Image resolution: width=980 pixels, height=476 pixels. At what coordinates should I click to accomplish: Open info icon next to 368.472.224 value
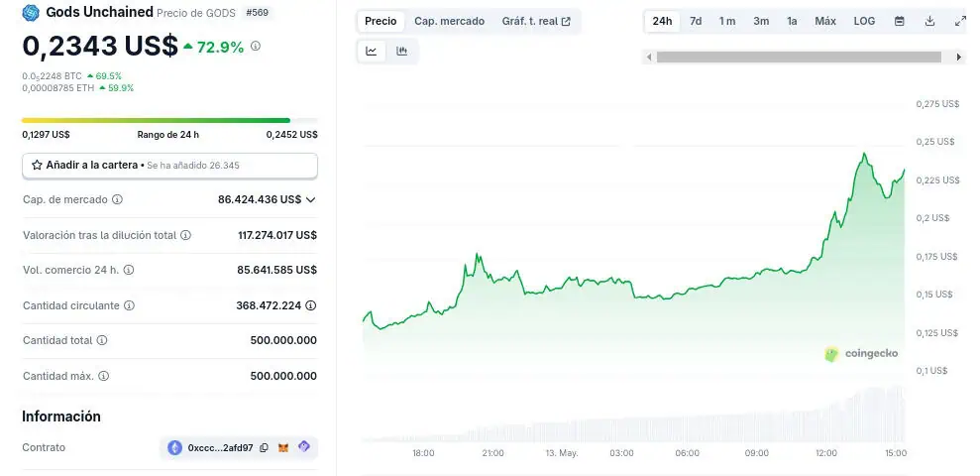(310, 305)
